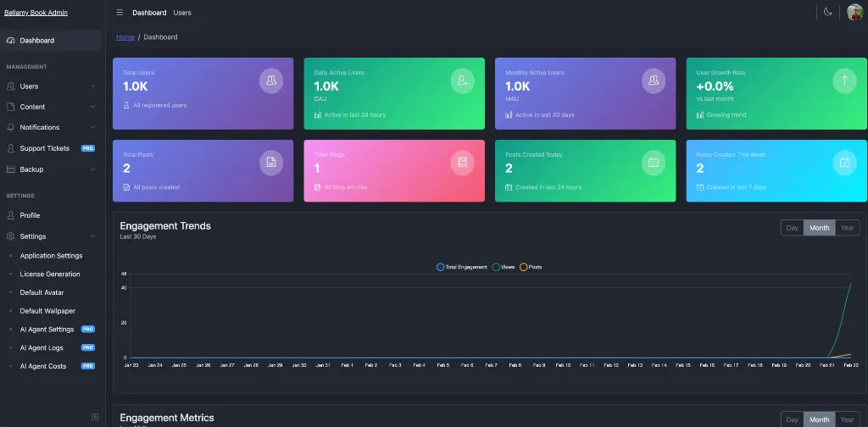868x427 pixels.
Task: Open the user avatar menu
Action: pos(854,12)
